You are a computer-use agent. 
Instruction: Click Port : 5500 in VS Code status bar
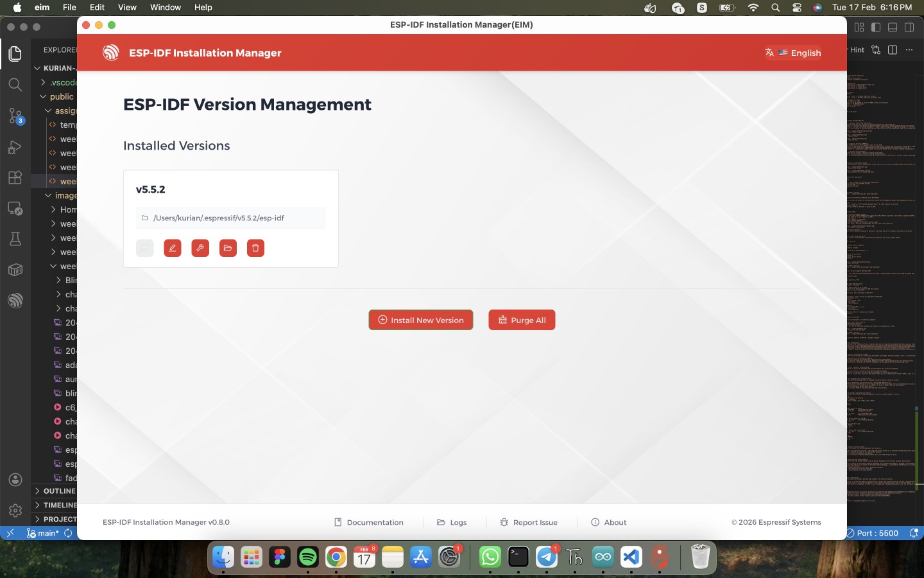click(x=872, y=533)
